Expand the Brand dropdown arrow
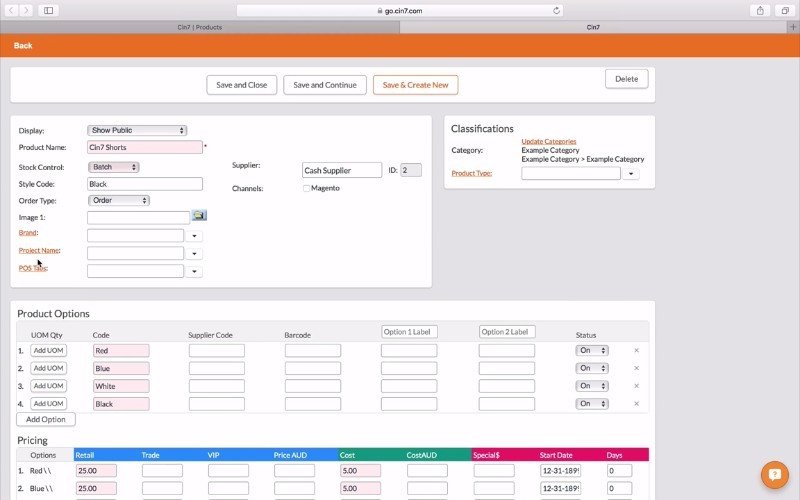This screenshot has width=800, height=500. [194, 236]
